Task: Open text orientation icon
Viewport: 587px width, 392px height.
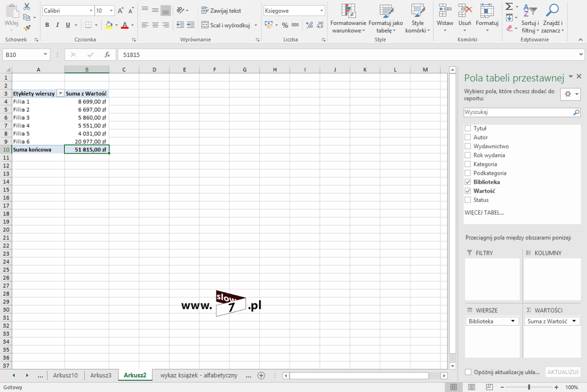Action: [x=180, y=10]
